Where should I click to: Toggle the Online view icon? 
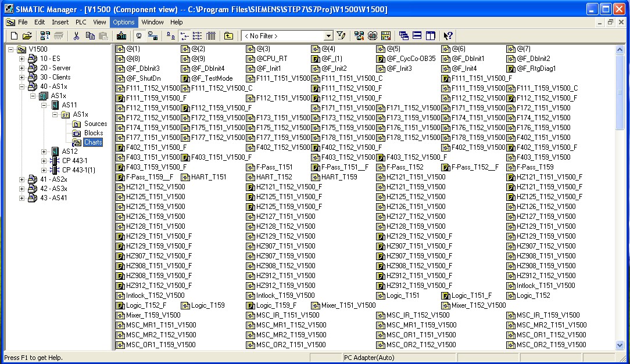[x=139, y=36]
